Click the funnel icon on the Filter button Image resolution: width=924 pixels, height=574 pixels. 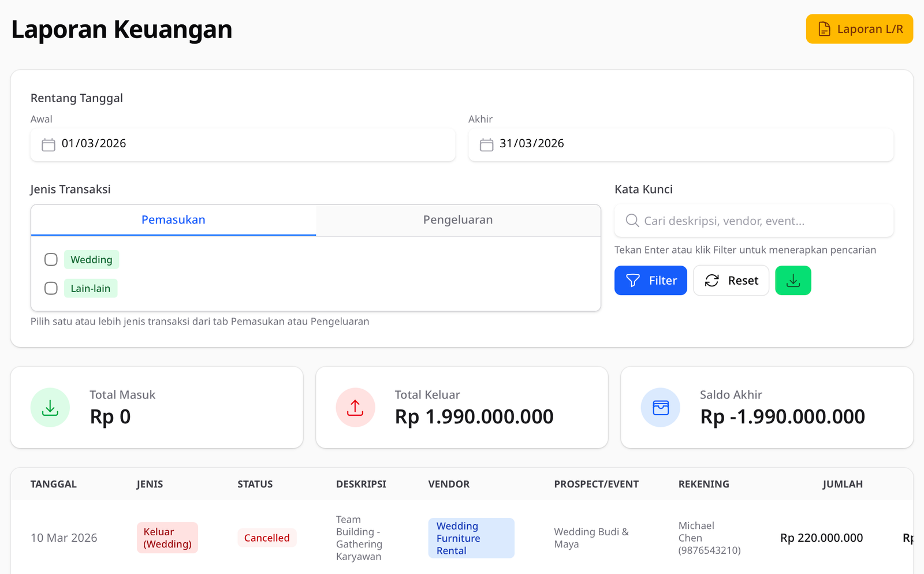633,281
